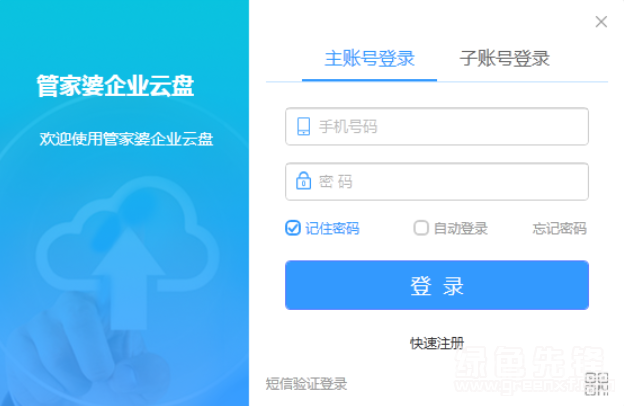
Task: Close the login dialog with the X
Action: [x=601, y=21]
